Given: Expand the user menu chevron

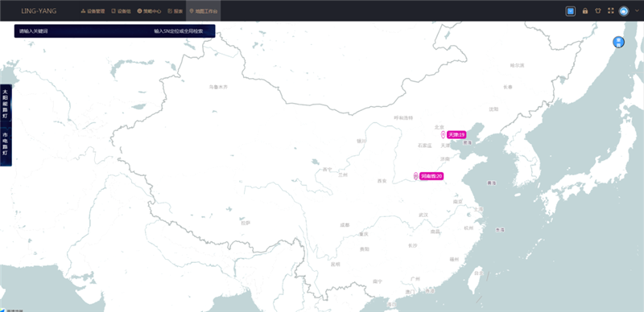Looking at the screenshot, I should (637, 11).
